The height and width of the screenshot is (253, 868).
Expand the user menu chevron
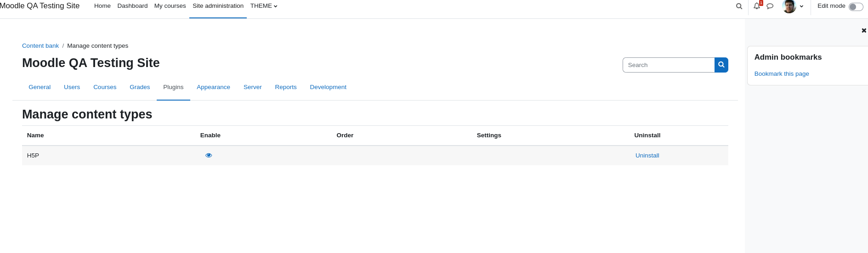click(801, 6)
